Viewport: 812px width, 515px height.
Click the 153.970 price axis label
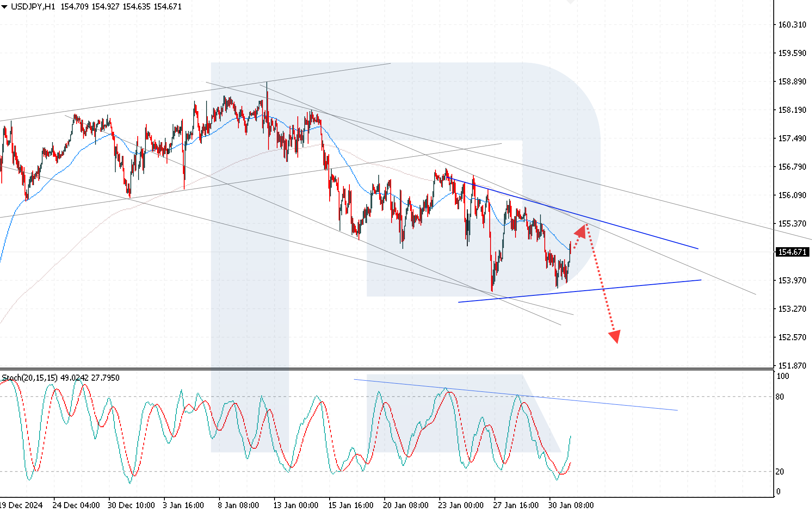[792, 280]
